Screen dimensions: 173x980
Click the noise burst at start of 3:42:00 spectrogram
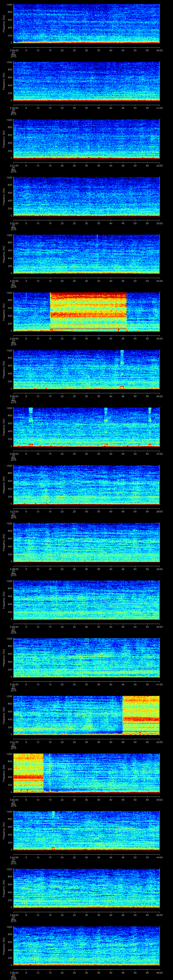[x=29, y=773]
